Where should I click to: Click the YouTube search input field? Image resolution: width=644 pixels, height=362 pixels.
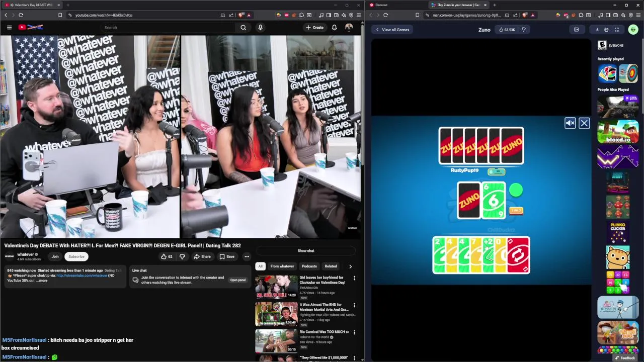point(169,27)
